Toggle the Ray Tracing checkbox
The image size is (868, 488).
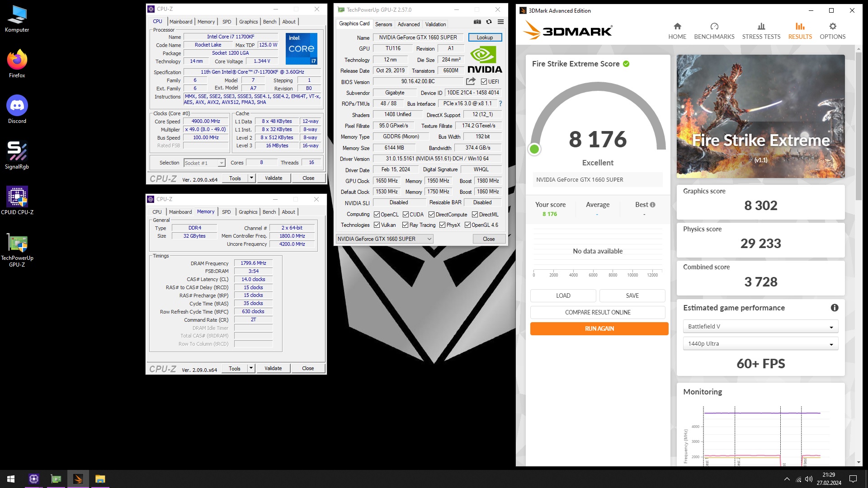tap(405, 225)
